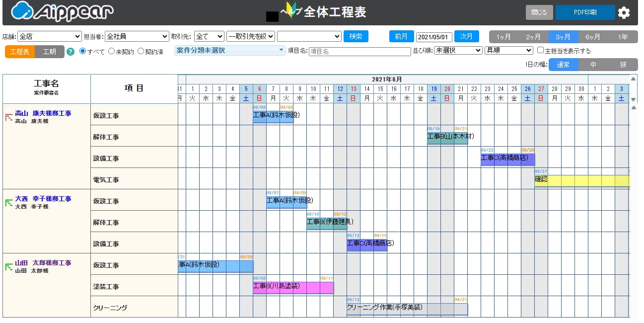Select the 未契約 radio button

click(112, 51)
